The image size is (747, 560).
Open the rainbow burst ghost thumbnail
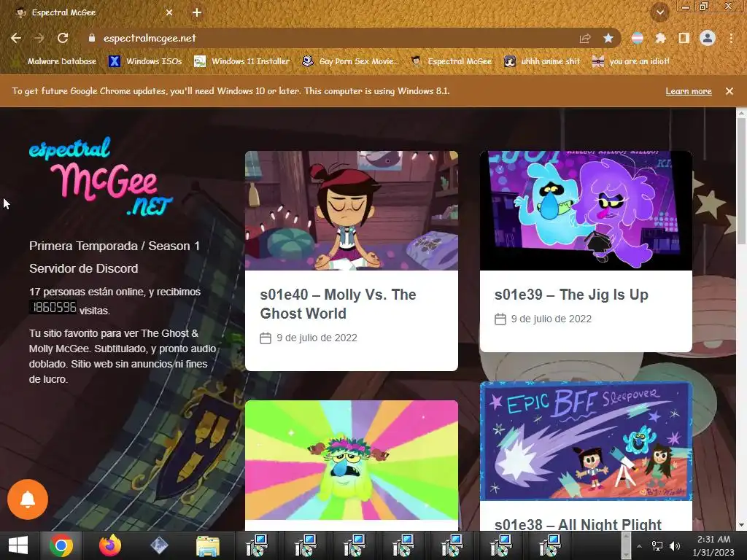[352, 460]
